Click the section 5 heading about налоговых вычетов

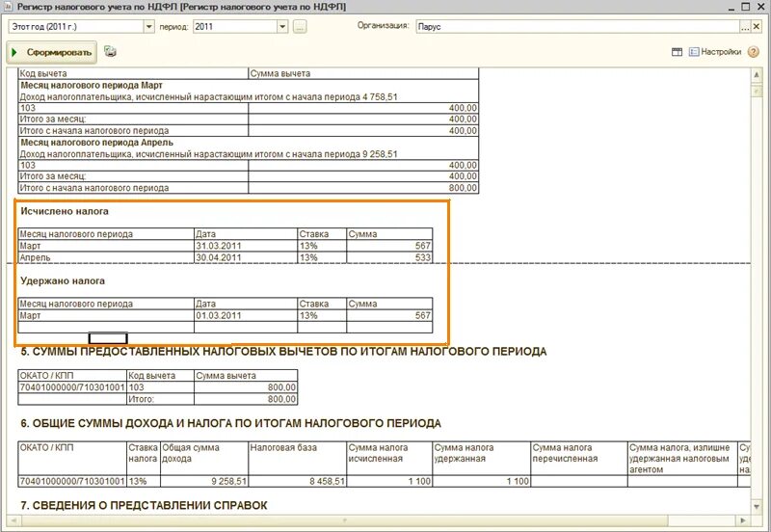click(283, 351)
